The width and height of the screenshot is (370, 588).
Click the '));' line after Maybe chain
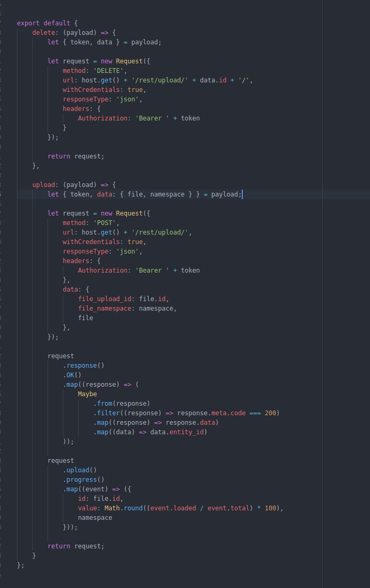pos(69,442)
